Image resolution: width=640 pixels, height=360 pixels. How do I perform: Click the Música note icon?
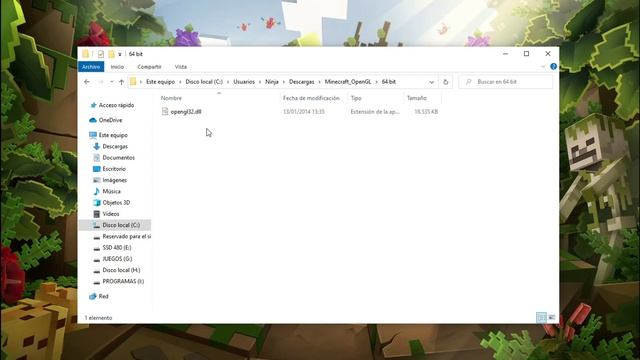96,191
